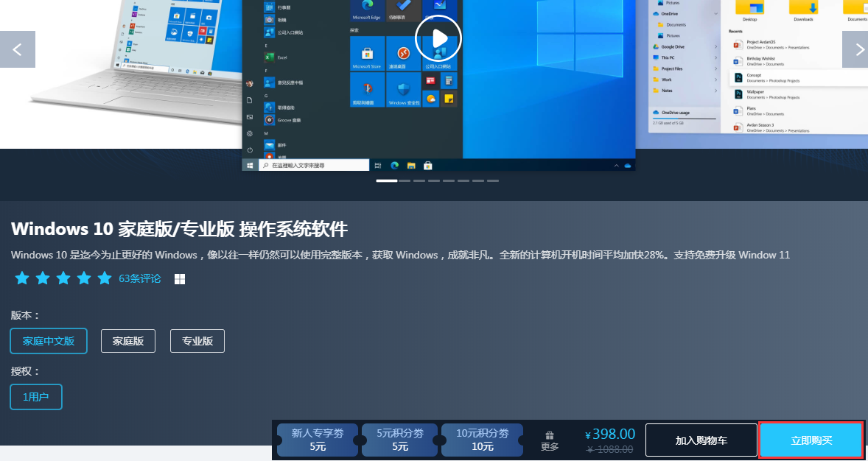Claim the 5元积分券 coupon

click(x=400, y=440)
